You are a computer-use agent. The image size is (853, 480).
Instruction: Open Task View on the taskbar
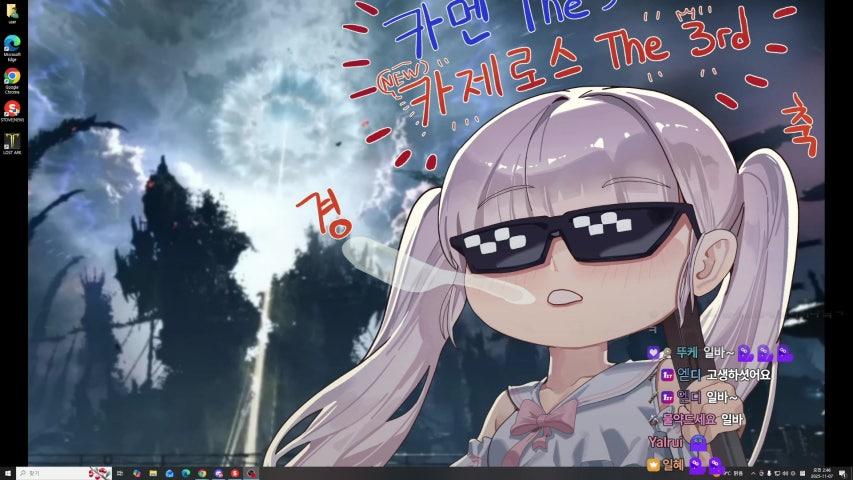120,473
